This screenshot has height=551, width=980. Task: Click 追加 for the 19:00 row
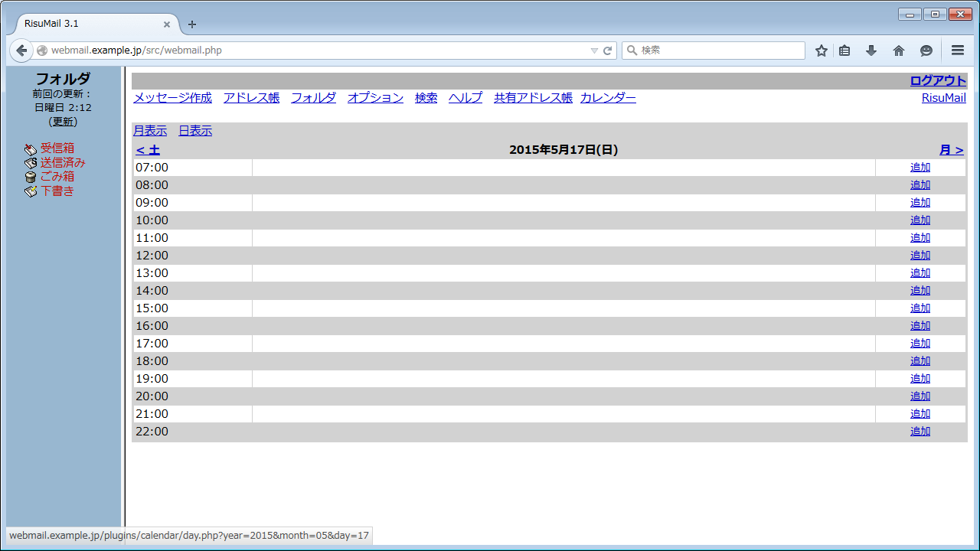point(920,379)
